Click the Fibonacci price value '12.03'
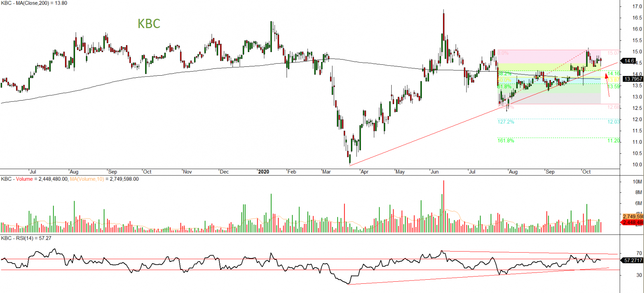 click(x=614, y=122)
